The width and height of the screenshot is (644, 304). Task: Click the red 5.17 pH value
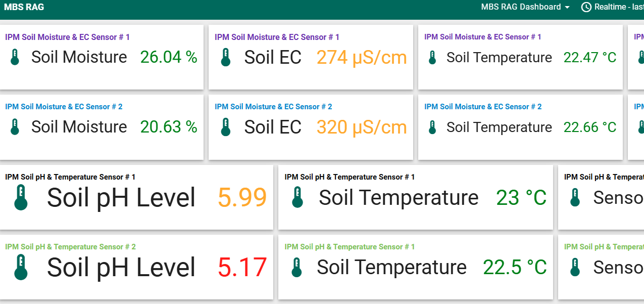point(242,267)
